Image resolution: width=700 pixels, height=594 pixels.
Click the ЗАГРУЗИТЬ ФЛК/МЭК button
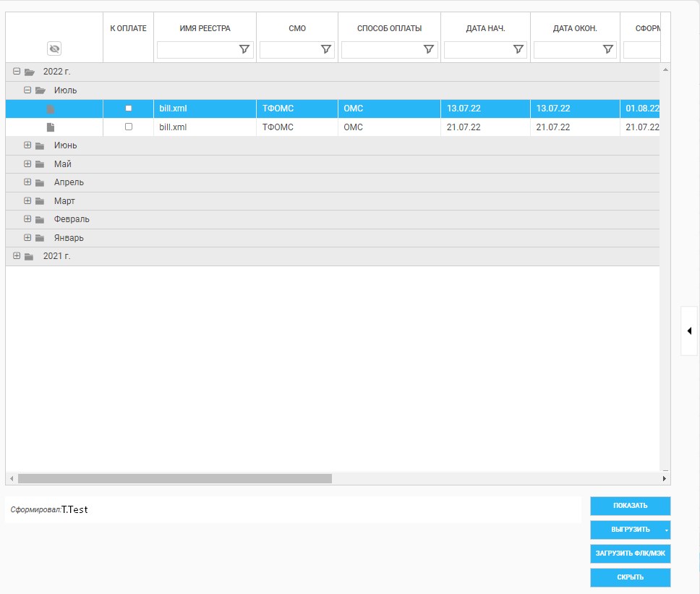pyautogui.click(x=630, y=553)
